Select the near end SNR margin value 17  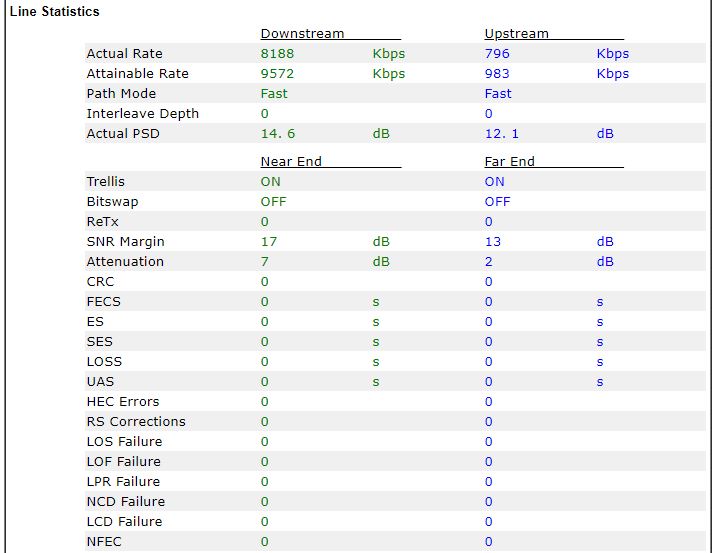pyautogui.click(x=269, y=242)
